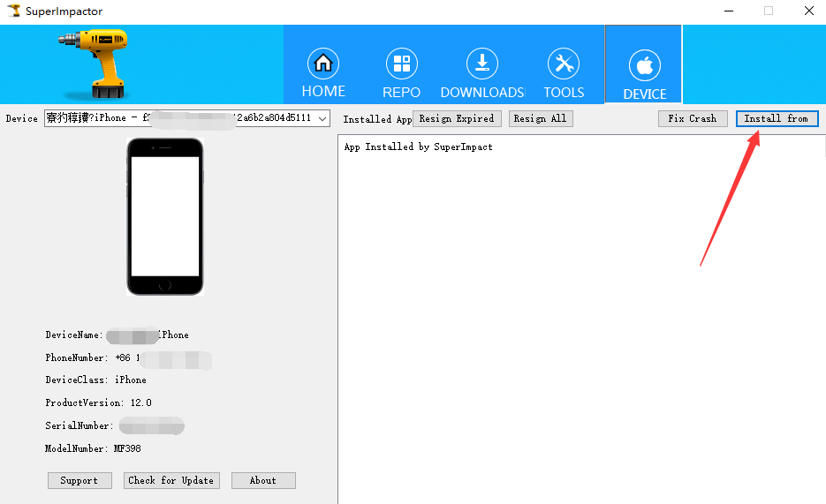The width and height of the screenshot is (826, 504).
Task: Close the SuperImpactor window
Action: coord(809,11)
